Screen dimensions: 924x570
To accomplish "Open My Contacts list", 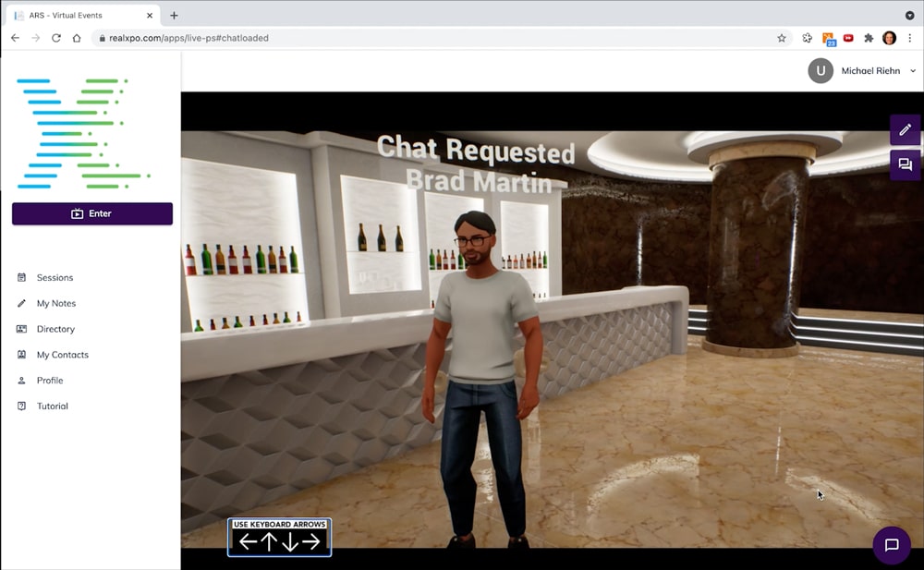I will click(x=63, y=355).
